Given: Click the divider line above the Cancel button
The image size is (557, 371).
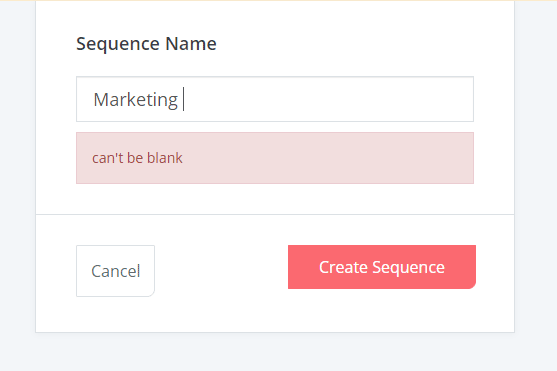Looking at the screenshot, I should pyautogui.click(x=275, y=214).
